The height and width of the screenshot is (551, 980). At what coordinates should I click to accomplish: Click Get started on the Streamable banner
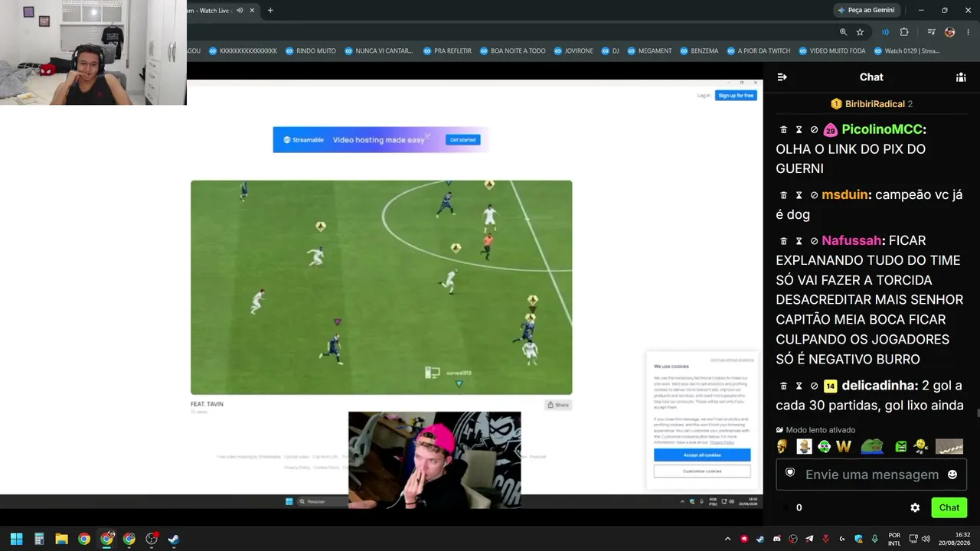(463, 140)
